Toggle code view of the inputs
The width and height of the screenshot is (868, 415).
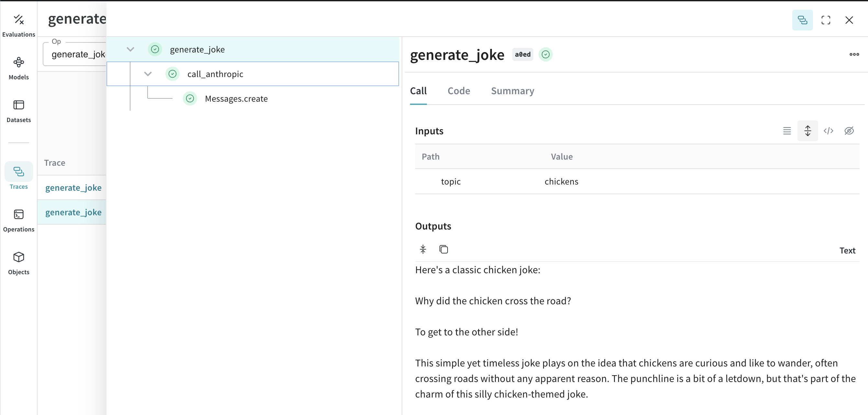828,131
